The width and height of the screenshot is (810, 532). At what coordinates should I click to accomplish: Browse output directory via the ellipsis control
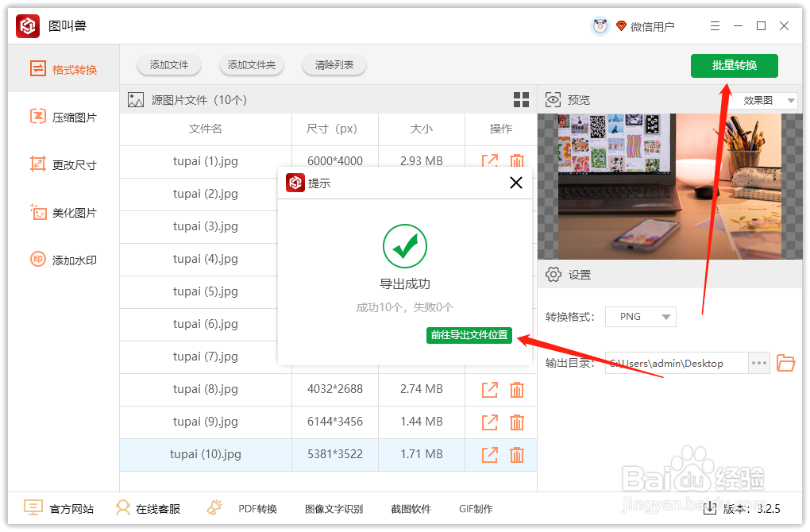[x=758, y=363]
